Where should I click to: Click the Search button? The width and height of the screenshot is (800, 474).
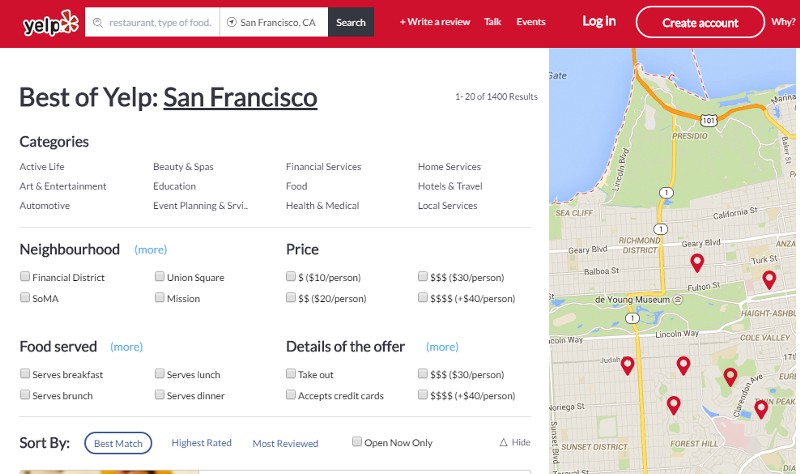(351, 22)
